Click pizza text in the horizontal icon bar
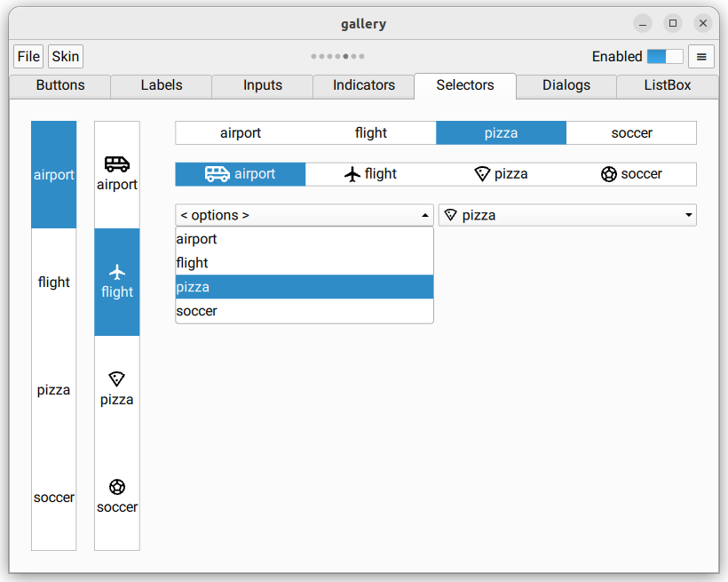 click(511, 174)
